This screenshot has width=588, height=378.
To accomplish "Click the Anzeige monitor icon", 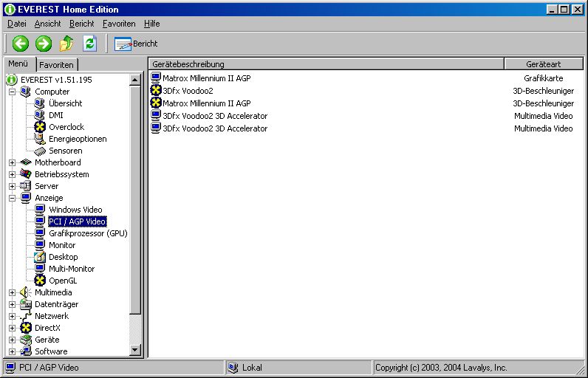I will point(26,197).
